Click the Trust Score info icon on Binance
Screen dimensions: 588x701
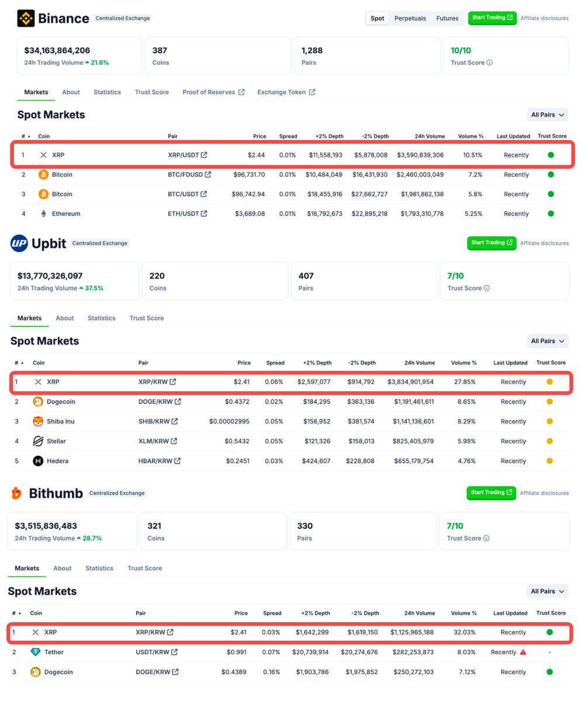click(x=489, y=63)
